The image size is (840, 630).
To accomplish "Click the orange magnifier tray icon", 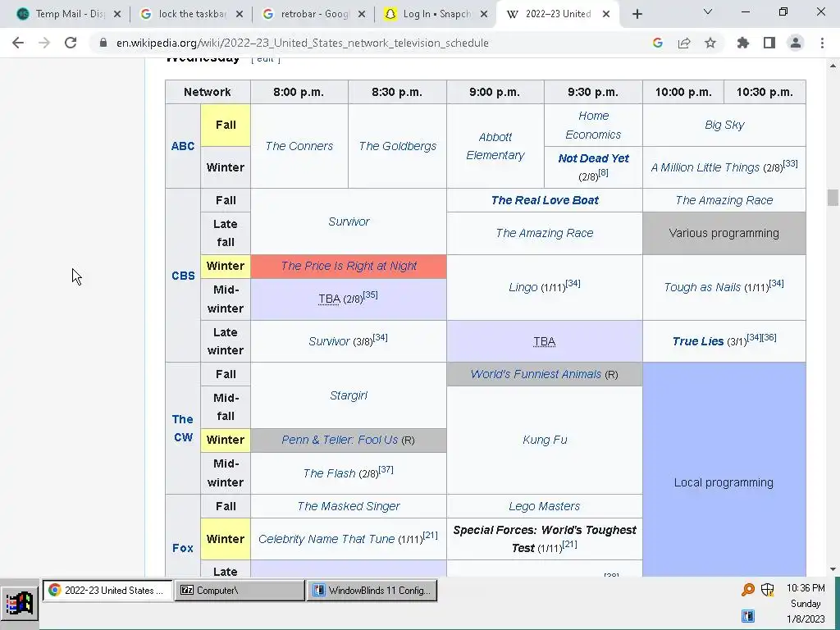I will 748,590.
